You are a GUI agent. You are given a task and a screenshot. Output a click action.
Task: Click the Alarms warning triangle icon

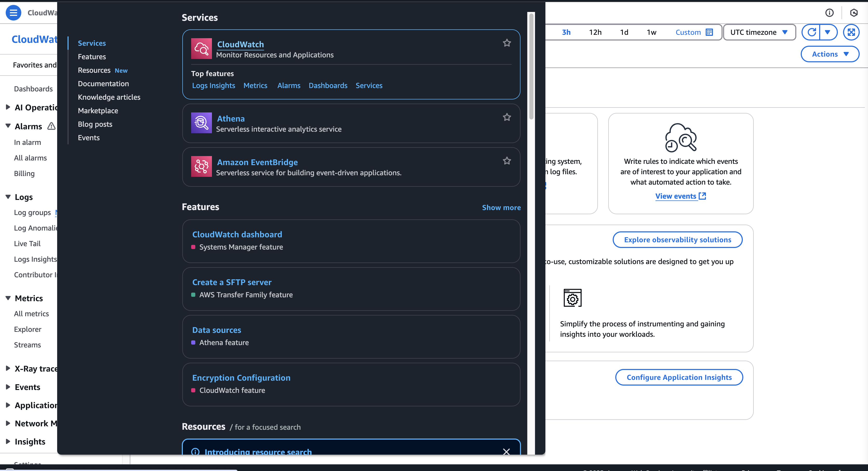(x=51, y=126)
